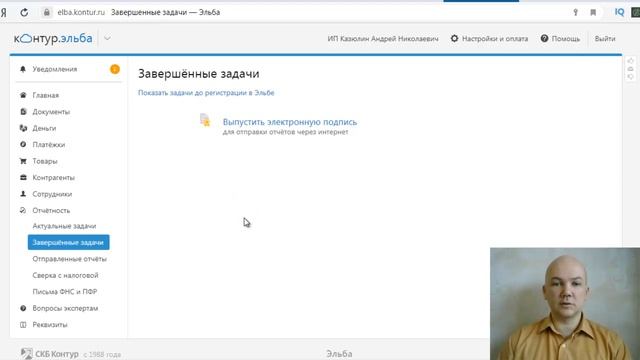Click the key password icon in address bar
The image size is (640, 360).
[x=576, y=13]
